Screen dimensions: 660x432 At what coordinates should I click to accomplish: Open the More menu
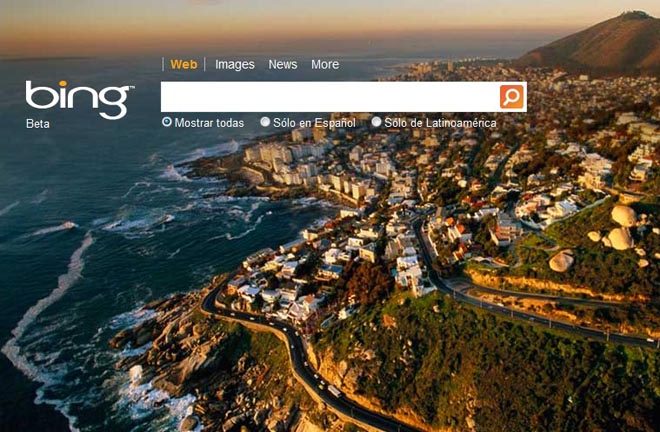tap(325, 64)
